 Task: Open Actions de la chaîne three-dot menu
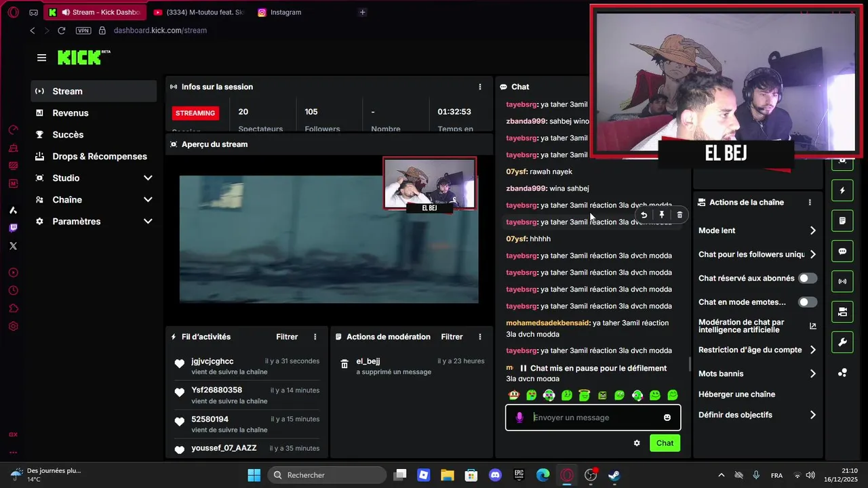coord(810,202)
